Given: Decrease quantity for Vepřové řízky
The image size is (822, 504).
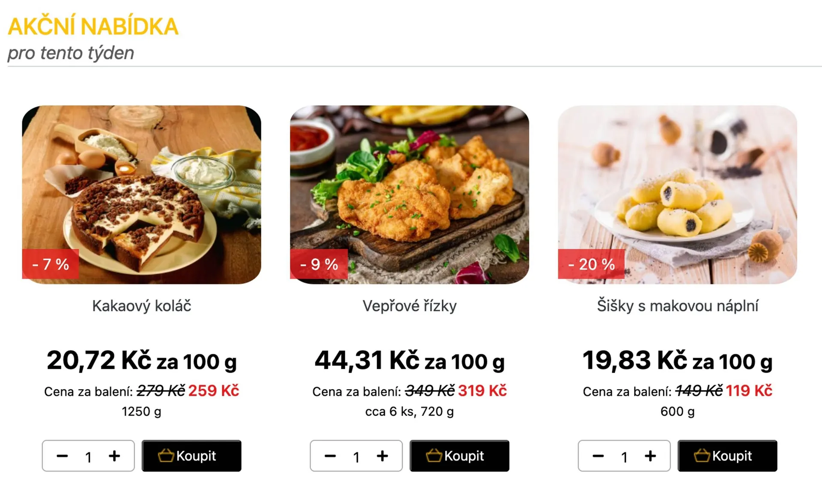Looking at the screenshot, I should click(330, 456).
